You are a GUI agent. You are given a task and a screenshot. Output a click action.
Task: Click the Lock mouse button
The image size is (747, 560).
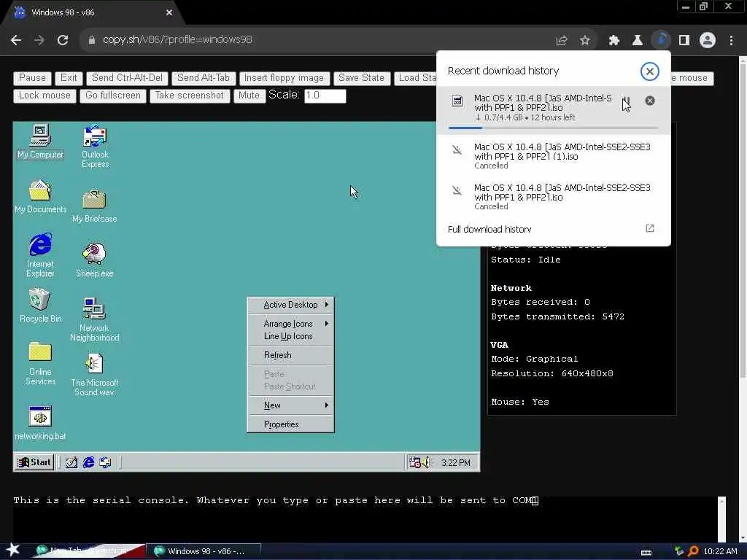tap(44, 96)
